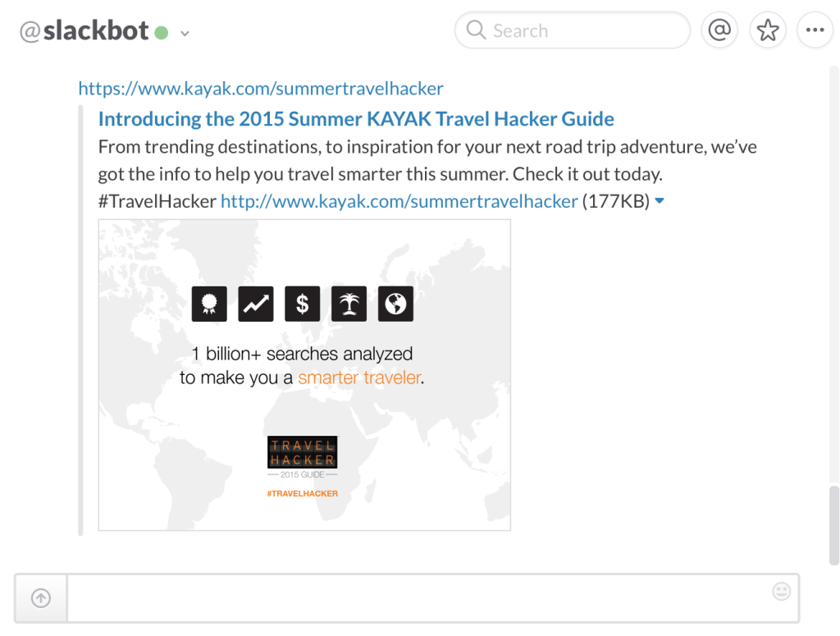Click the globe icon in preview
This screenshot has width=840, height=636.
[x=395, y=304]
